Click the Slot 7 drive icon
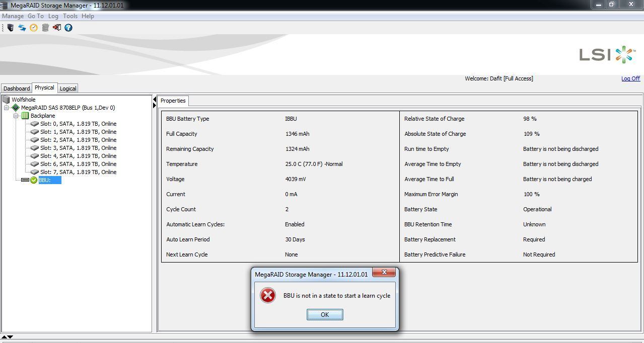Screen dimensions: 644x343 (35, 172)
